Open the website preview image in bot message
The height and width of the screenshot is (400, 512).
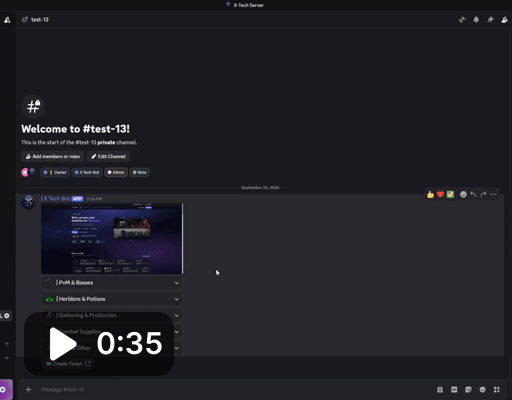(112, 239)
